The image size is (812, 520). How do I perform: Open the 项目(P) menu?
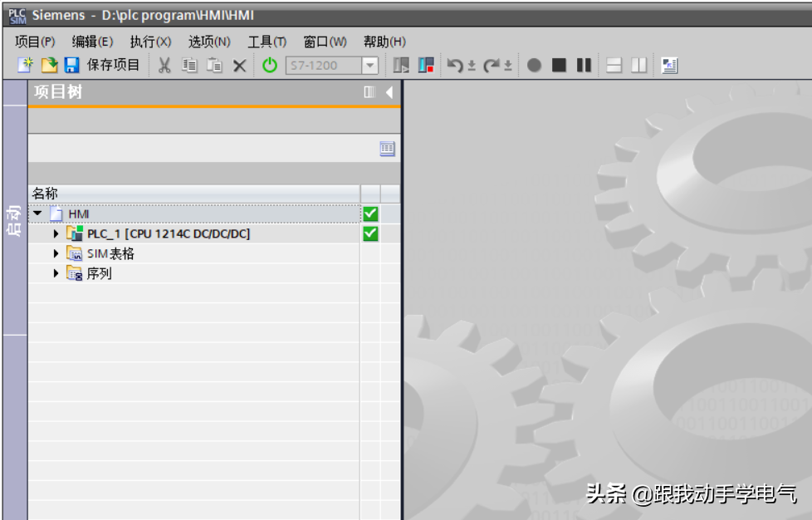pyautogui.click(x=35, y=42)
